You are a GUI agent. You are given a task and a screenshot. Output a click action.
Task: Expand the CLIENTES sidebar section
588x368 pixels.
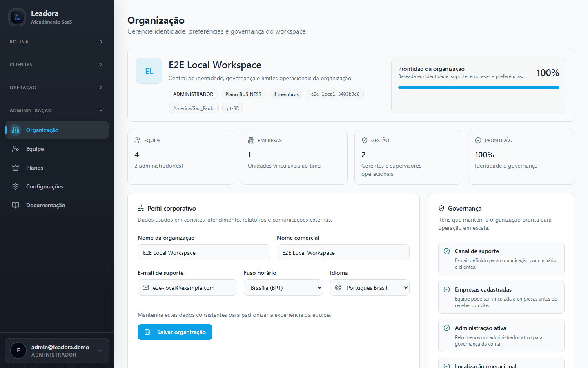pos(57,65)
